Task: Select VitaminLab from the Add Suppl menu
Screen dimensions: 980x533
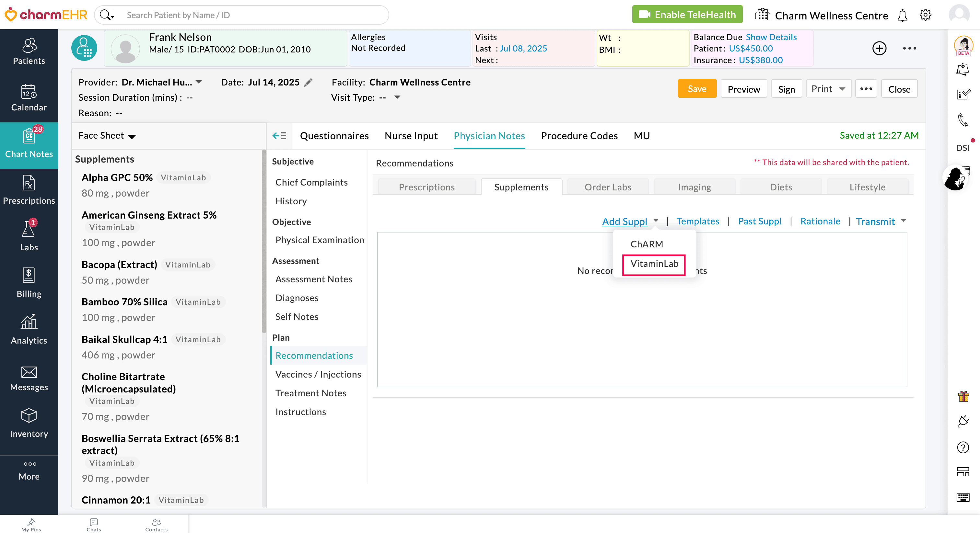Action: (x=654, y=264)
